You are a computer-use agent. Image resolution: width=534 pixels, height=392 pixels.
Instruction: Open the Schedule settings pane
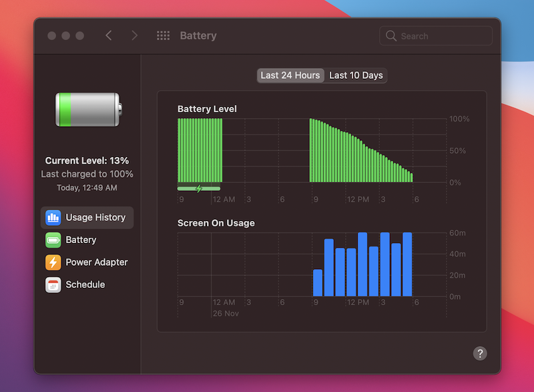click(x=85, y=284)
